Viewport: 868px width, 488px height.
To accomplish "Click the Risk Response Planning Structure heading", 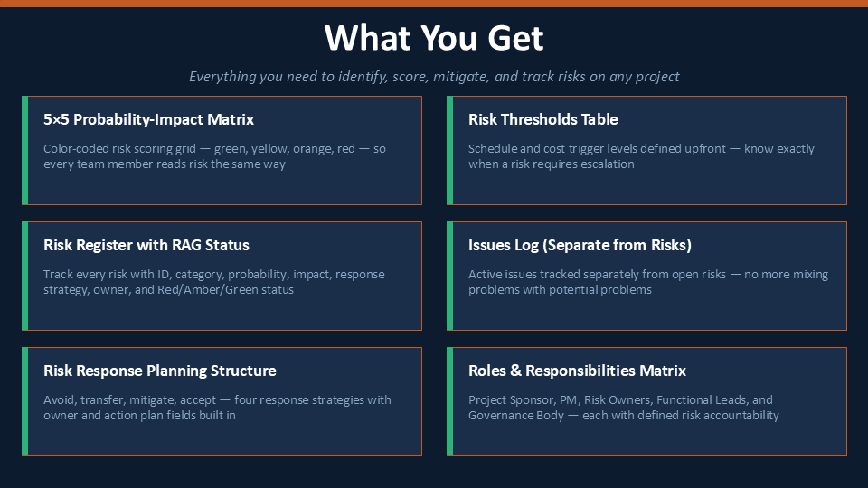I will pyautogui.click(x=159, y=371).
